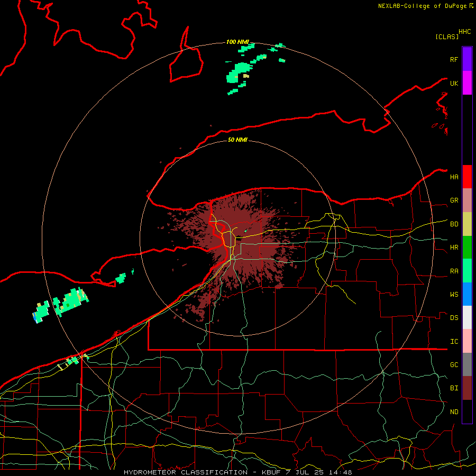Click the large green rain echo near 100 NMI
Viewport: 476px width, 476px height.
point(239,74)
